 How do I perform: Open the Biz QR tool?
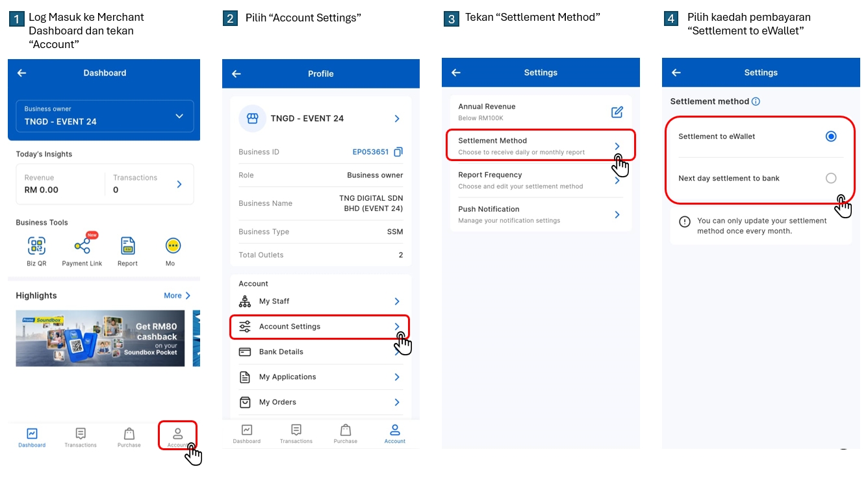coord(37,251)
